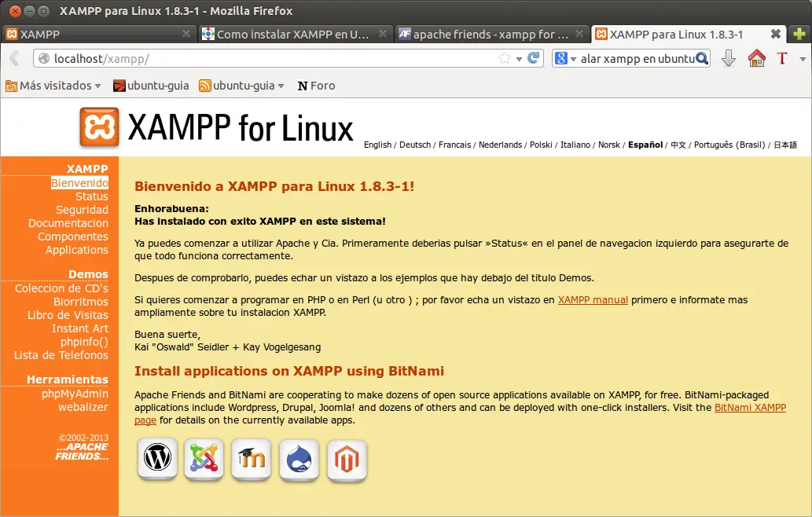This screenshot has width=812, height=517.
Task: Click the Moodle BitNami app icon
Action: click(252, 459)
